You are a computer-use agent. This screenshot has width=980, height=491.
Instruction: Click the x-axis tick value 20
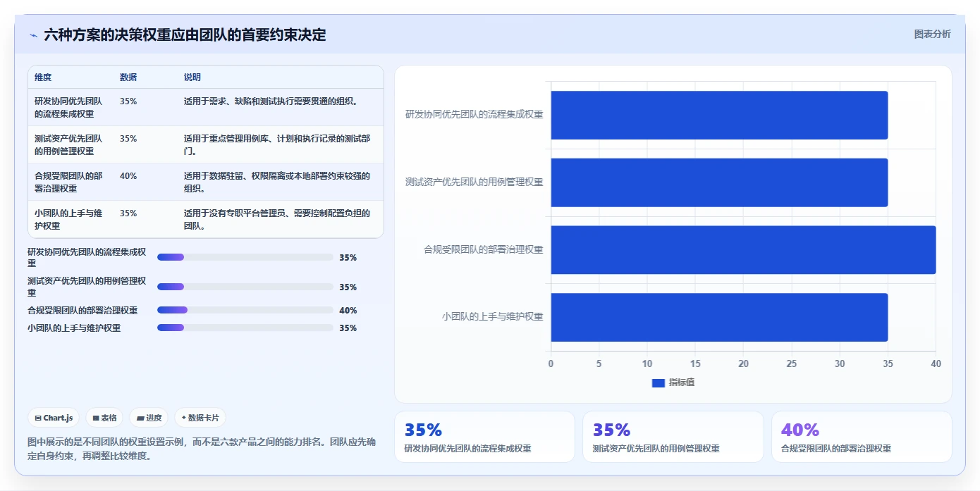pos(743,363)
